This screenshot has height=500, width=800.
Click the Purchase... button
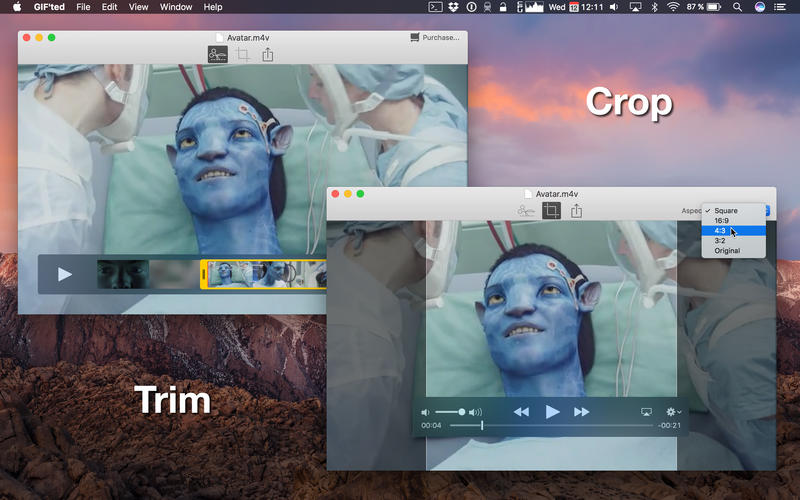[x=435, y=38]
